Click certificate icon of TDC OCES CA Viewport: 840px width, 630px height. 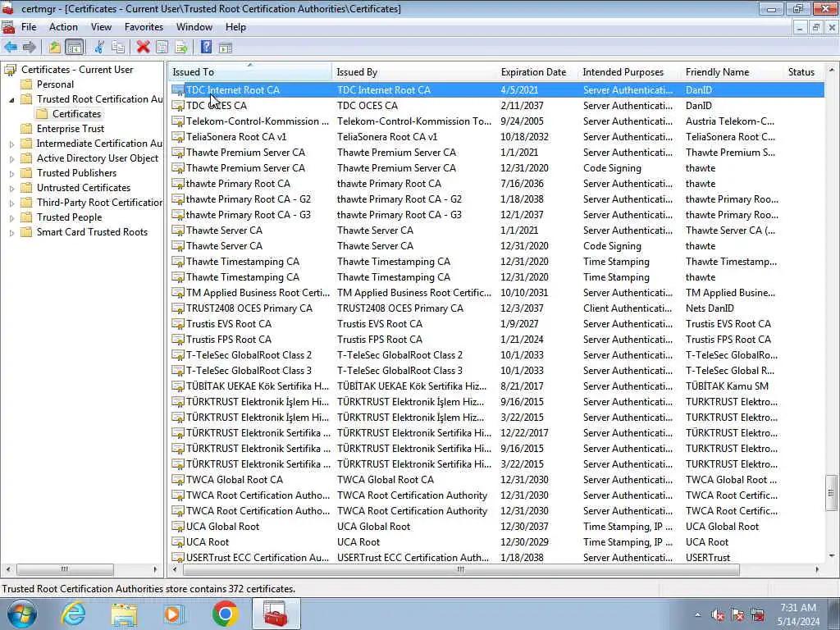tap(178, 106)
